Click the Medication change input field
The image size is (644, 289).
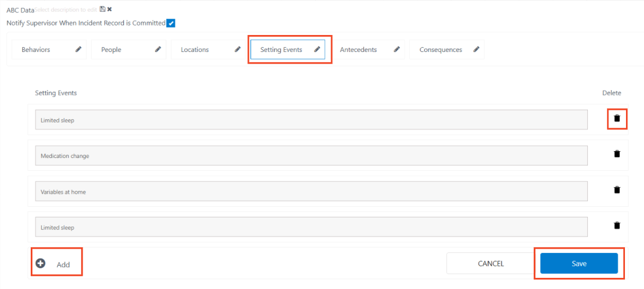coord(311,155)
